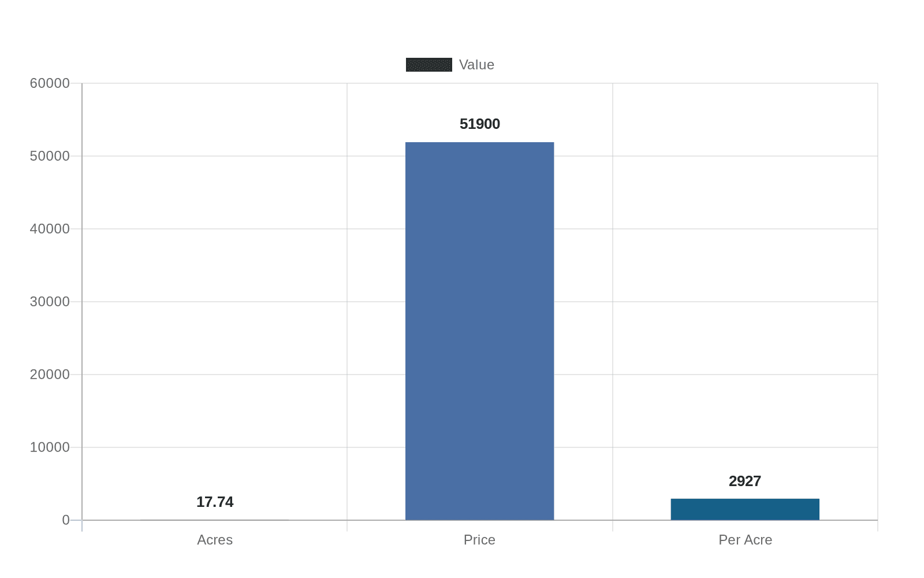Click the 60000 y-axis tick label
The image size is (924, 578).
click(x=50, y=83)
